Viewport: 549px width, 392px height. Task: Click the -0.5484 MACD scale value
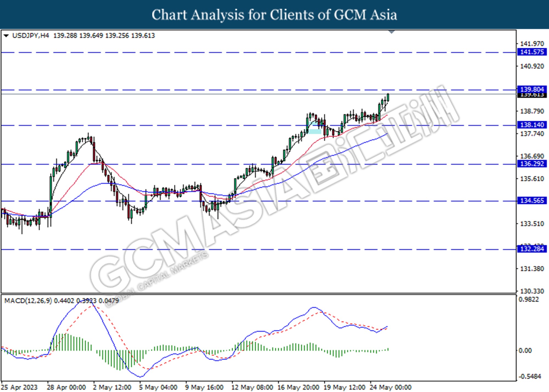point(530,376)
